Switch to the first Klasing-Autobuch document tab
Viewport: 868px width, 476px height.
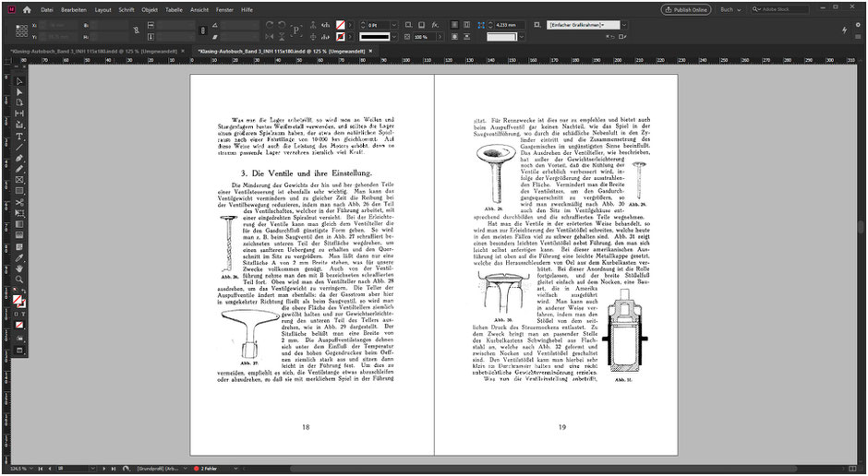(93, 51)
